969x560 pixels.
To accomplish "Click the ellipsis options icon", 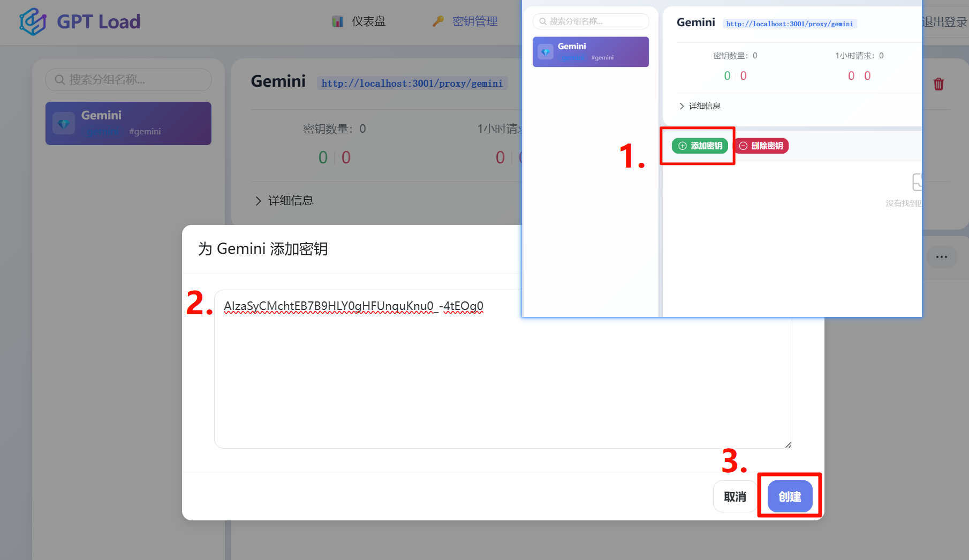I will tap(942, 257).
